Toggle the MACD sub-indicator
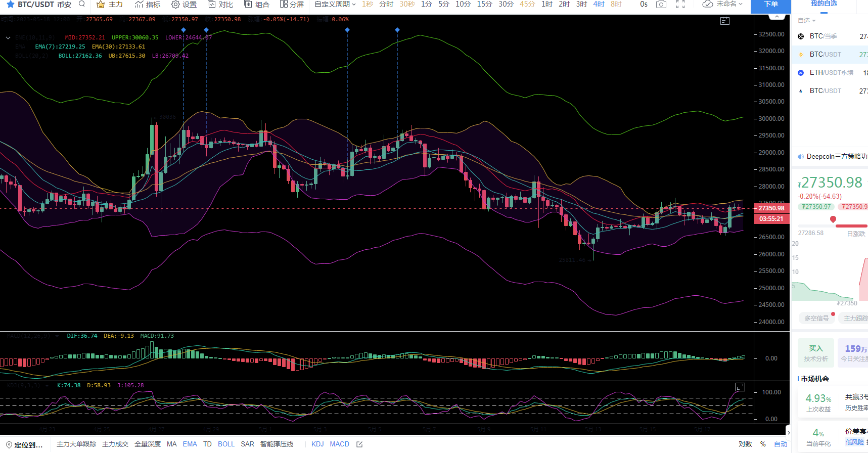Image resolution: width=868 pixels, height=453 pixels. click(x=339, y=444)
